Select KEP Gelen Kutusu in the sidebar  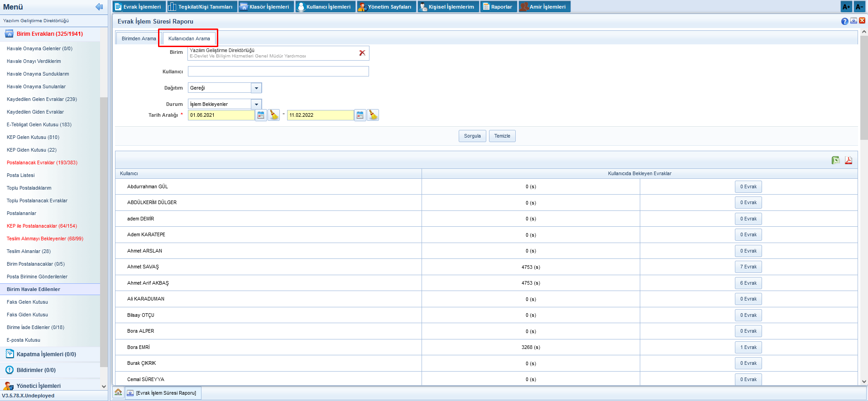pyautogui.click(x=33, y=137)
